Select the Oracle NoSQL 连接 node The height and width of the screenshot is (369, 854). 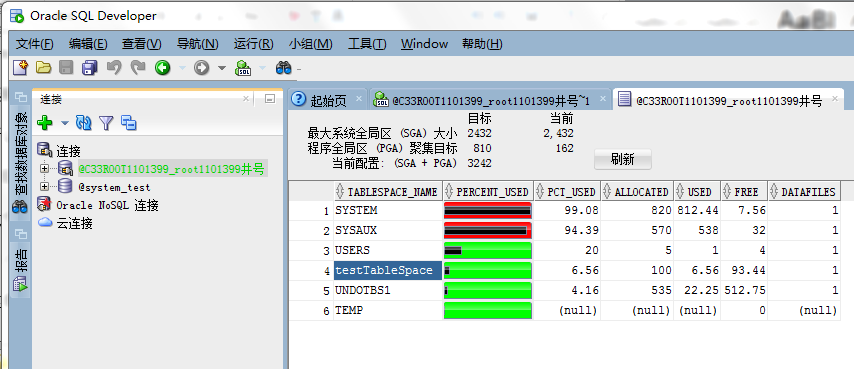click(107, 205)
